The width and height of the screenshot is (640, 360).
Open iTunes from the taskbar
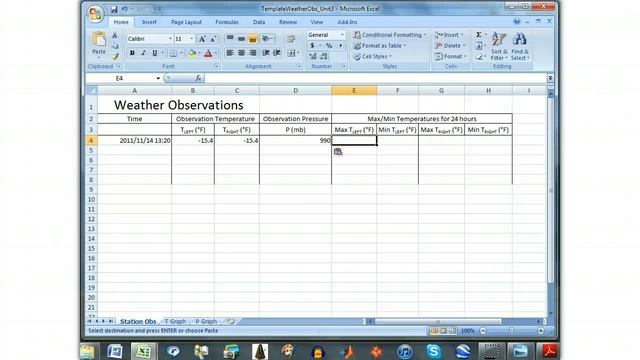point(404,351)
